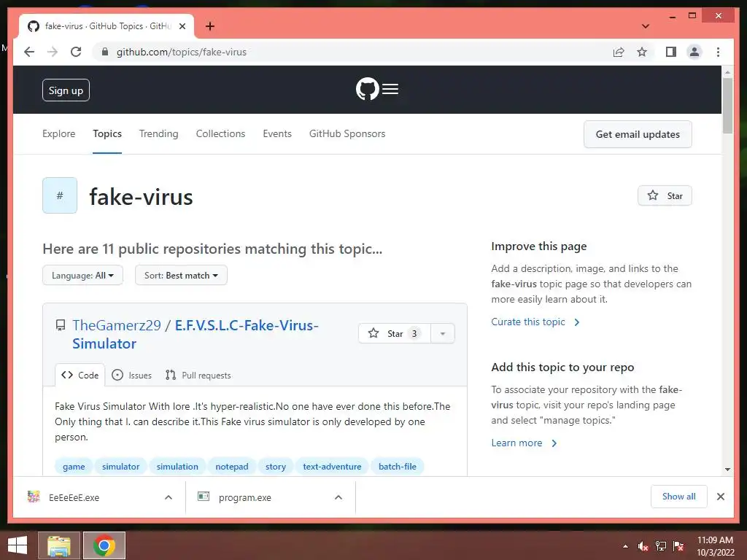Screen dimensions: 747x560
Task: Click muted volume icon in system tray
Action: click(643, 546)
